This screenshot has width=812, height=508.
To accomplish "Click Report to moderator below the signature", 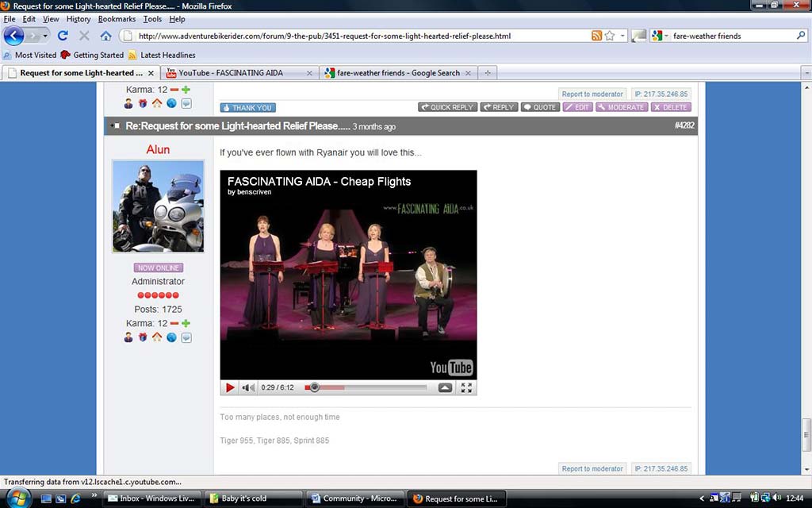I will [592, 468].
